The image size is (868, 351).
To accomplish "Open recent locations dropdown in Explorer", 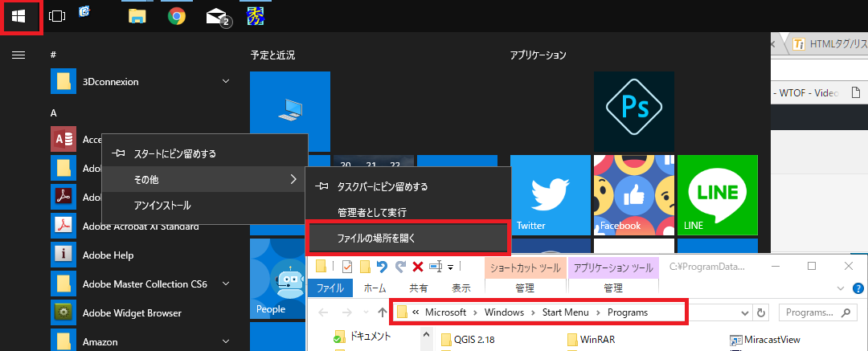I will coord(365,312).
